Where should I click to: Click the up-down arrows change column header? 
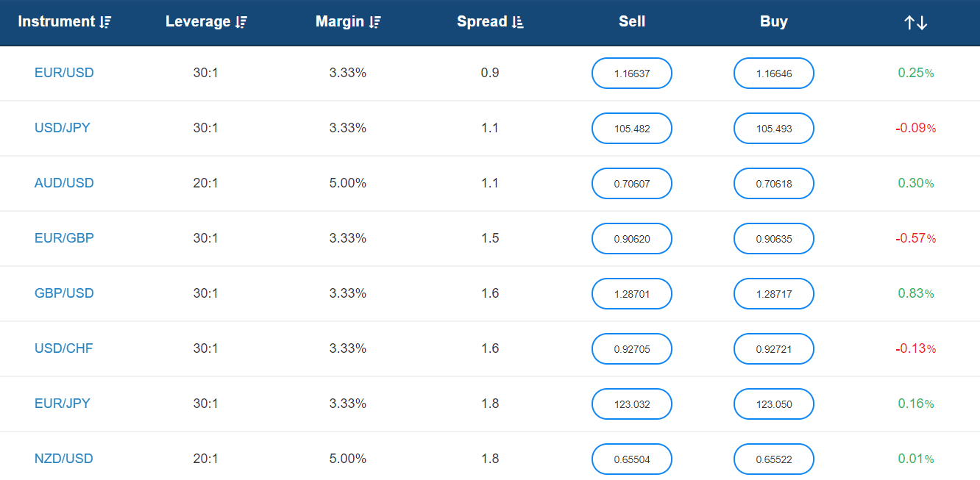click(x=916, y=23)
